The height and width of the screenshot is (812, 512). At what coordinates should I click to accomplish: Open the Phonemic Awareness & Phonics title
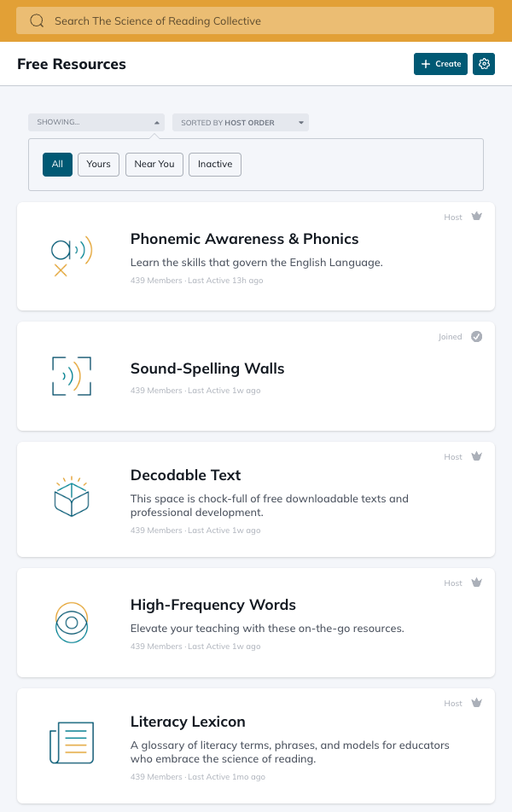(x=244, y=239)
